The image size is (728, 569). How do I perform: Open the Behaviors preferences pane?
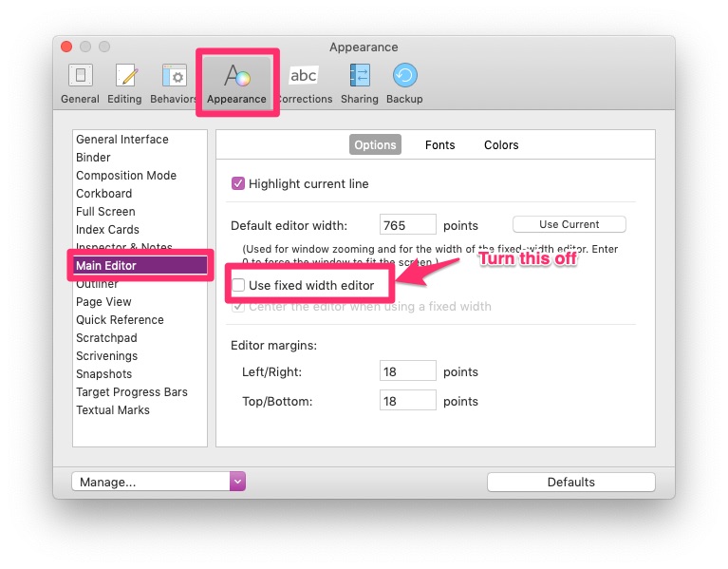point(174,84)
